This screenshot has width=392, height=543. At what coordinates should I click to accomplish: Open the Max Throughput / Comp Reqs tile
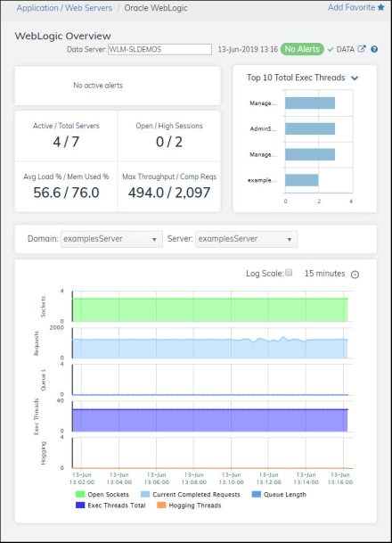[x=169, y=186]
